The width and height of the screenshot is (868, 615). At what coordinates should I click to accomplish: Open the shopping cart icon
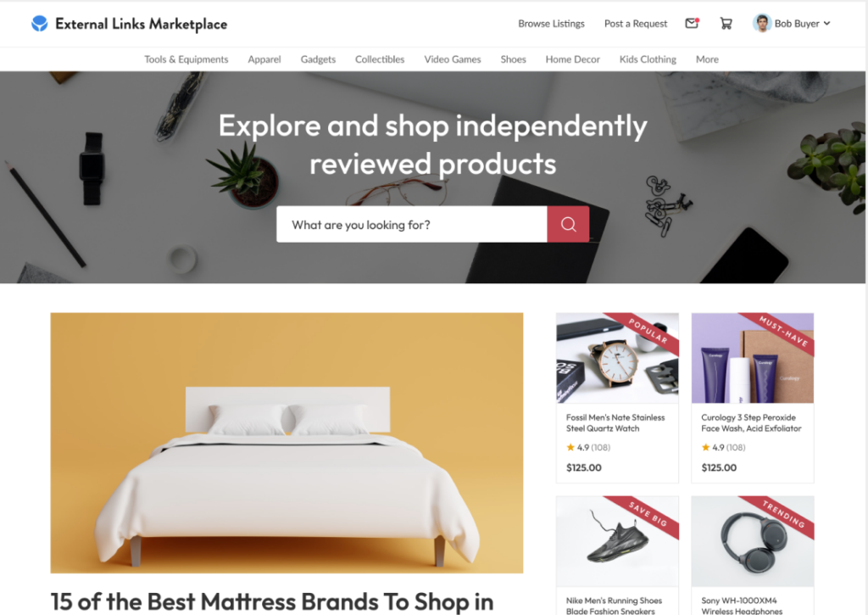(726, 23)
